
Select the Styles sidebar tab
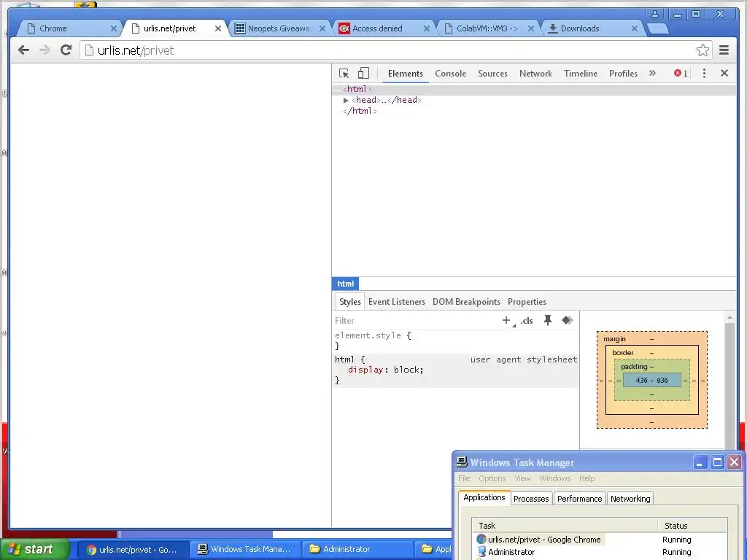click(x=349, y=302)
